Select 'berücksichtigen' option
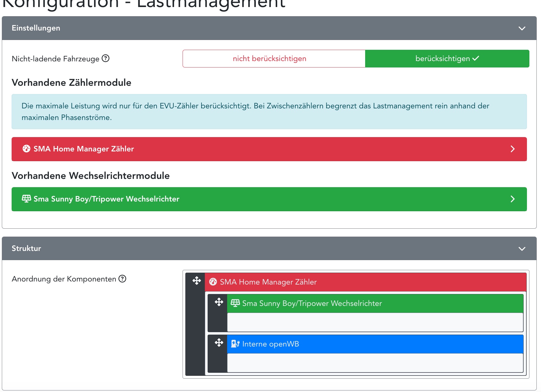 coord(447,59)
